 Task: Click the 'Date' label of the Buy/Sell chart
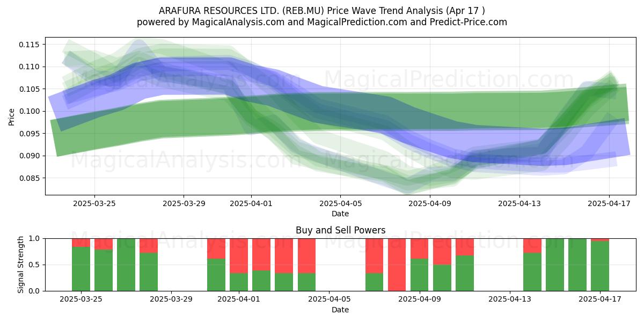click(x=340, y=310)
